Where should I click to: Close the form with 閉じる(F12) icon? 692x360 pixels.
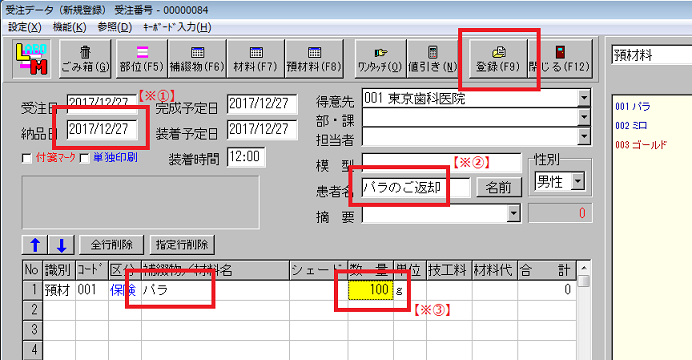tap(560, 58)
